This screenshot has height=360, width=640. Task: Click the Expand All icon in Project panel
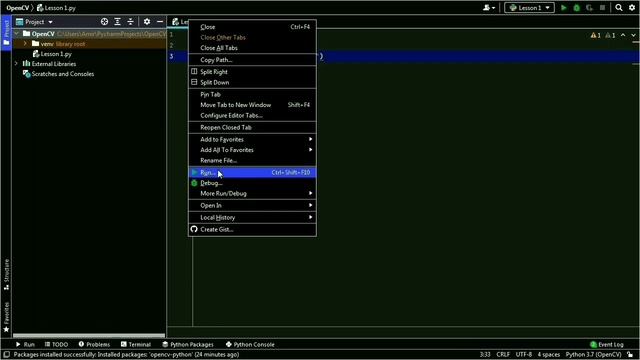click(118, 22)
